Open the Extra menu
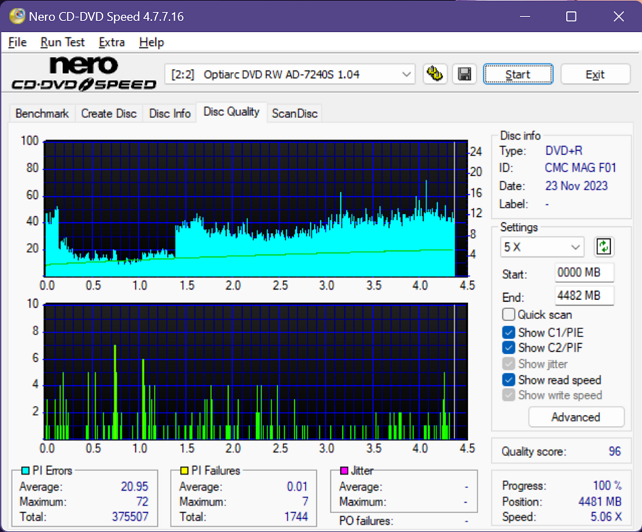The height and width of the screenshot is (532, 642). click(x=111, y=42)
